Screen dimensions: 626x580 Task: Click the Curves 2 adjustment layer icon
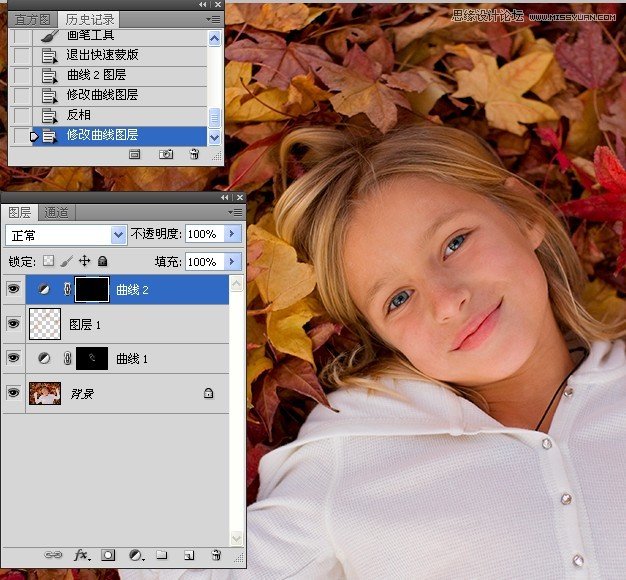(x=44, y=289)
